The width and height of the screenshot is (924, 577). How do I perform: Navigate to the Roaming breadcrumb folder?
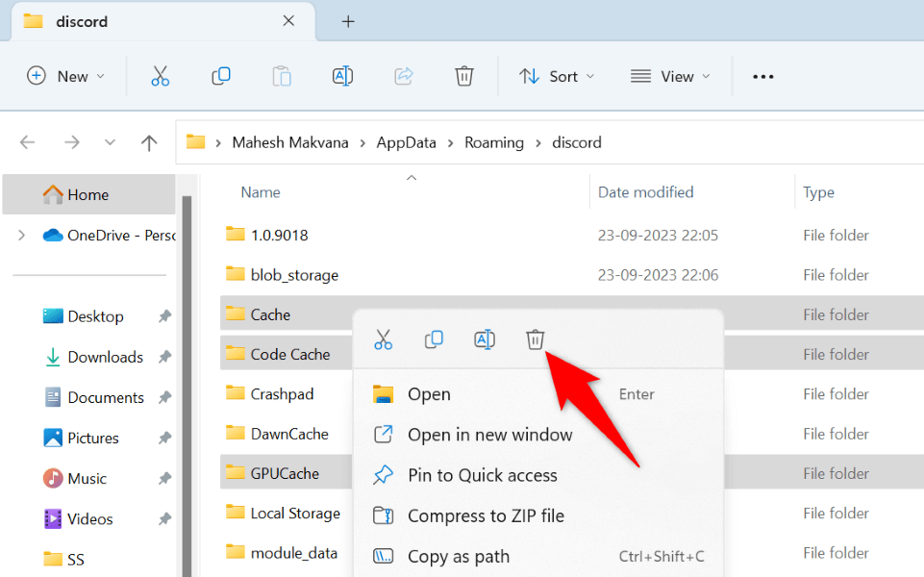point(494,141)
